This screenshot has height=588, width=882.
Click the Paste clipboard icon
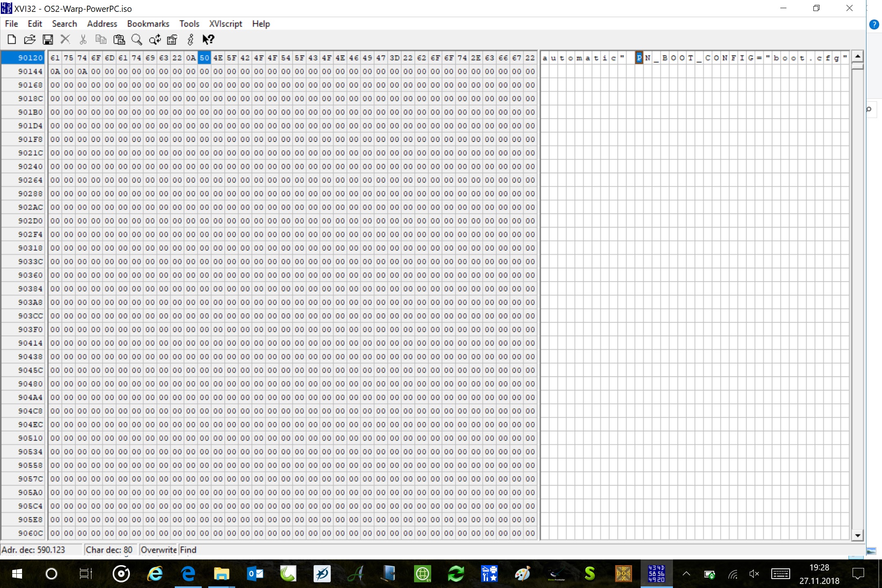coord(119,40)
